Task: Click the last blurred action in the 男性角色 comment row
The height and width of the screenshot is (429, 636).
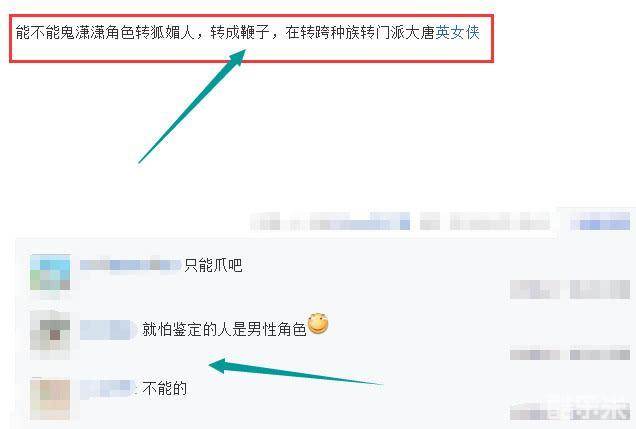Action: click(x=600, y=354)
